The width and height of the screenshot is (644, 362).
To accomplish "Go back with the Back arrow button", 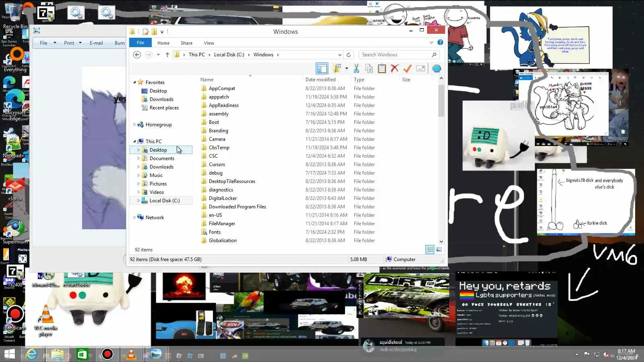I will pos(137,55).
